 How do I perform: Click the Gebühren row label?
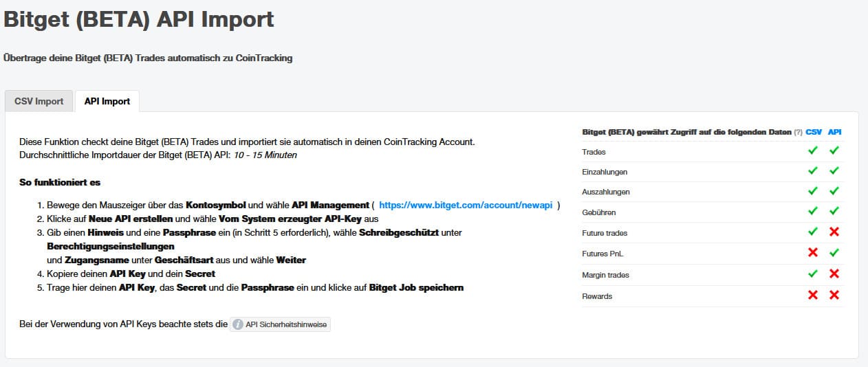click(599, 212)
